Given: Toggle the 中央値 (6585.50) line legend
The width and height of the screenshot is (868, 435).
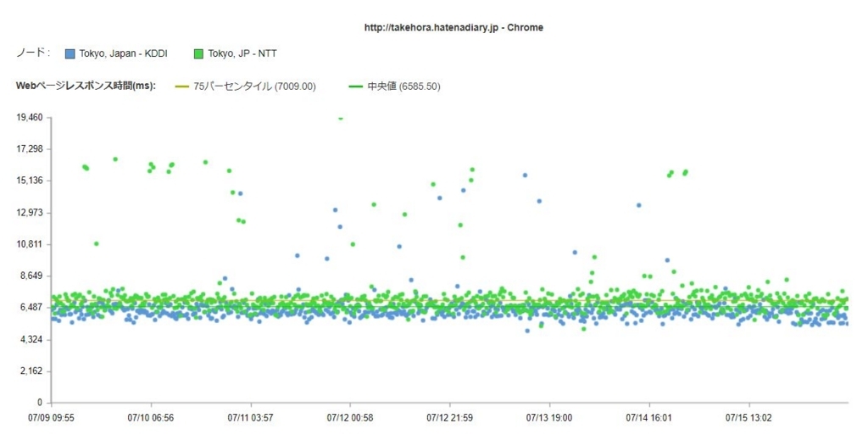Looking at the screenshot, I should [x=395, y=86].
